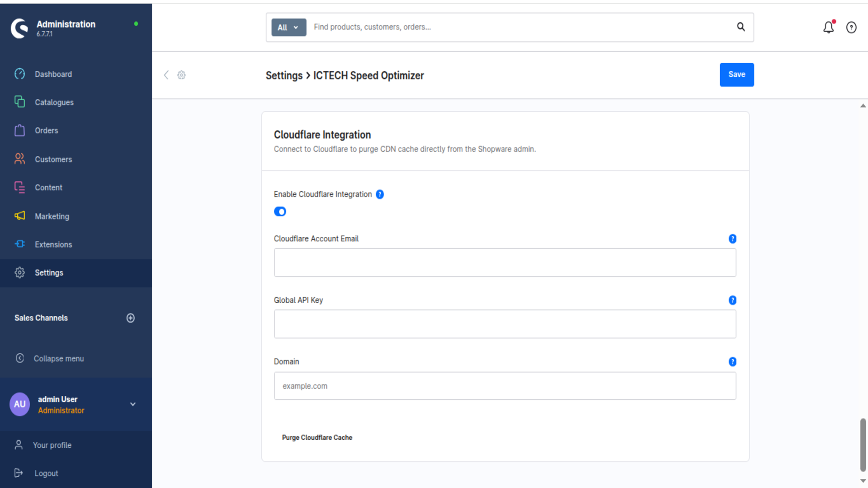
Task: Click the Marketing megaphone icon
Action: pyautogui.click(x=19, y=216)
